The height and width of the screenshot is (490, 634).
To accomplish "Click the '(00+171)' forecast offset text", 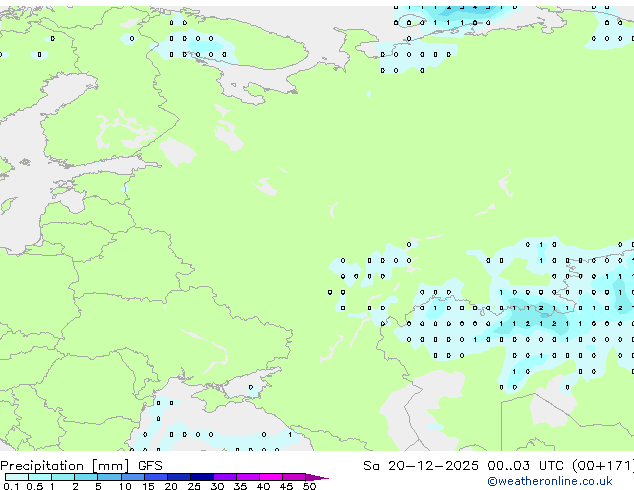I will 603,466.
